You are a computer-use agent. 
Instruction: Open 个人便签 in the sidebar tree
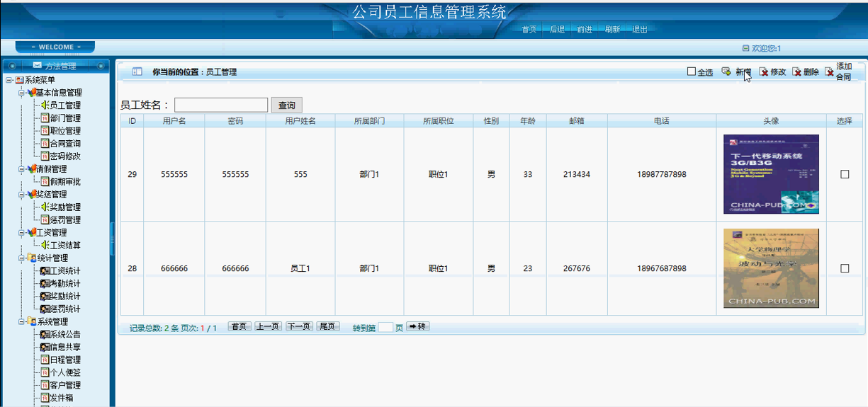64,373
